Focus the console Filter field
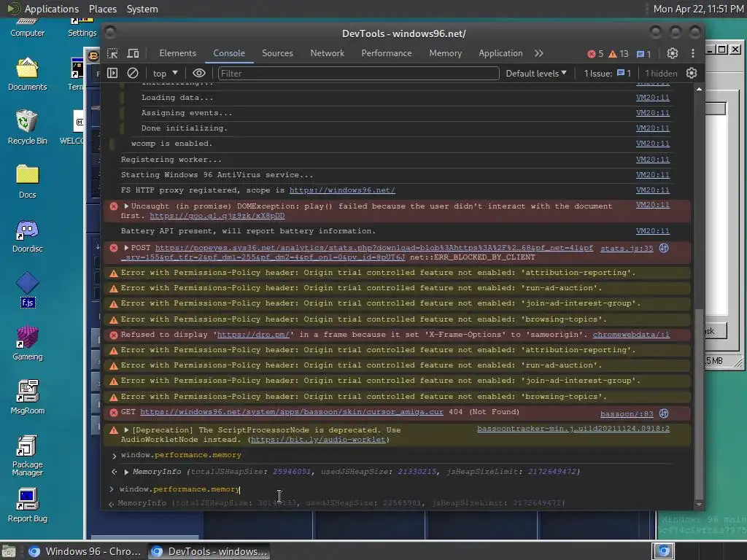Viewport: 747px width, 560px height. pos(359,74)
